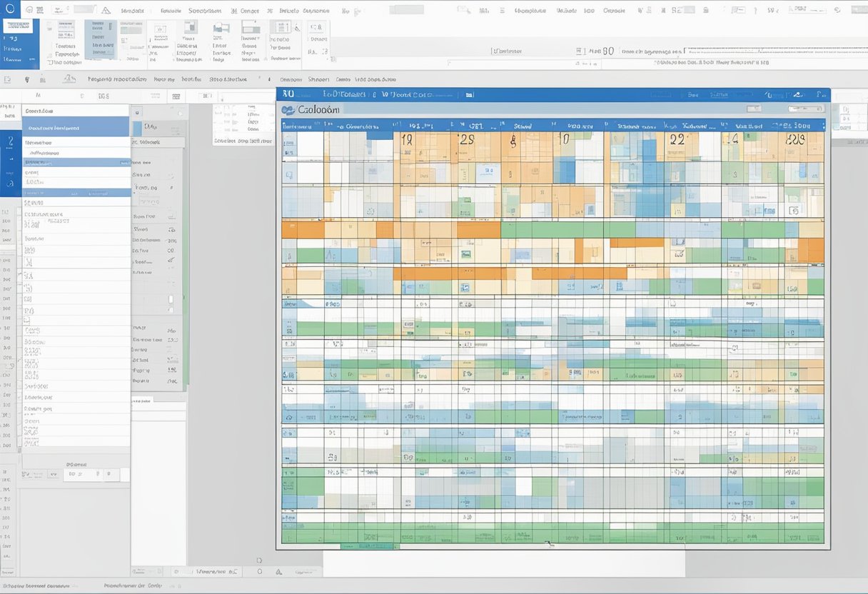The width and height of the screenshot is (868, 594).
Task: Toggle the checkmark row in the properties panel
Action: 171,261
